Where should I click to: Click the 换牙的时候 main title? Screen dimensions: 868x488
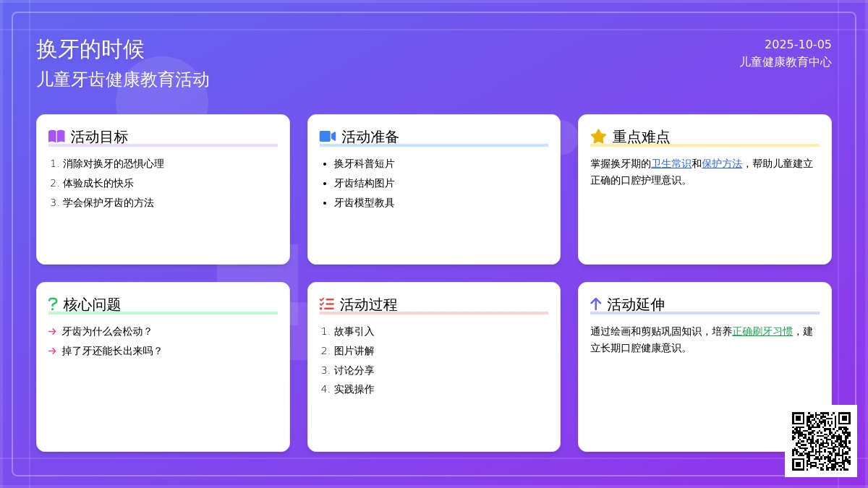(90, 49)
